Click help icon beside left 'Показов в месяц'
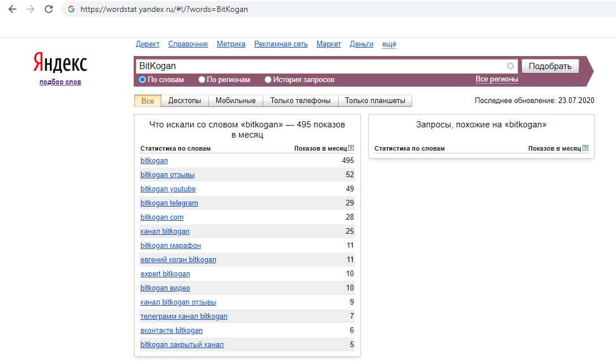This screenshot has height=364, width=616. pos(351,148)
